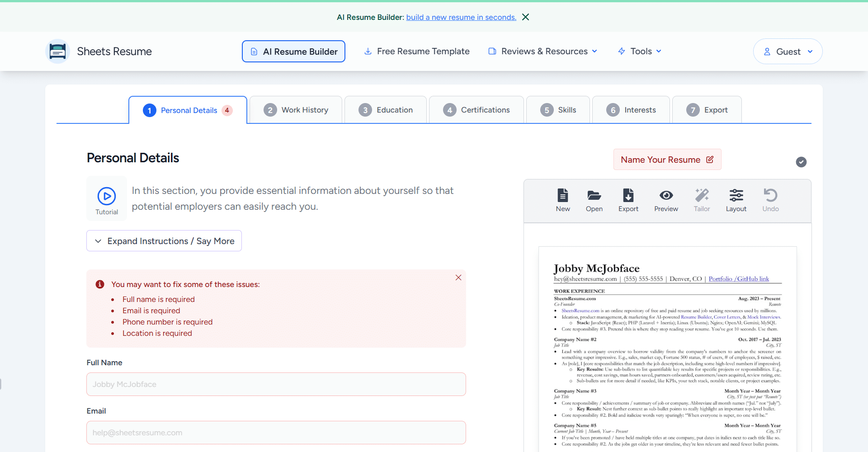This screenshot has height=452, width=868.
Task: Open a saved resume with Open icon
Action: [x=594, y=196]
